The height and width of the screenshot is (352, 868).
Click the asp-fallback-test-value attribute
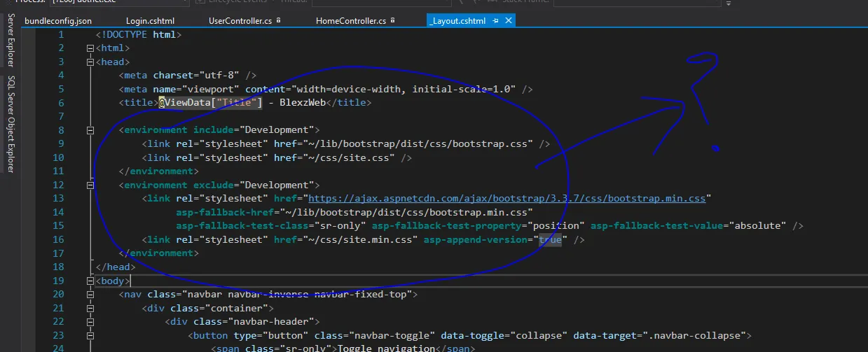(x=656, y=226)
